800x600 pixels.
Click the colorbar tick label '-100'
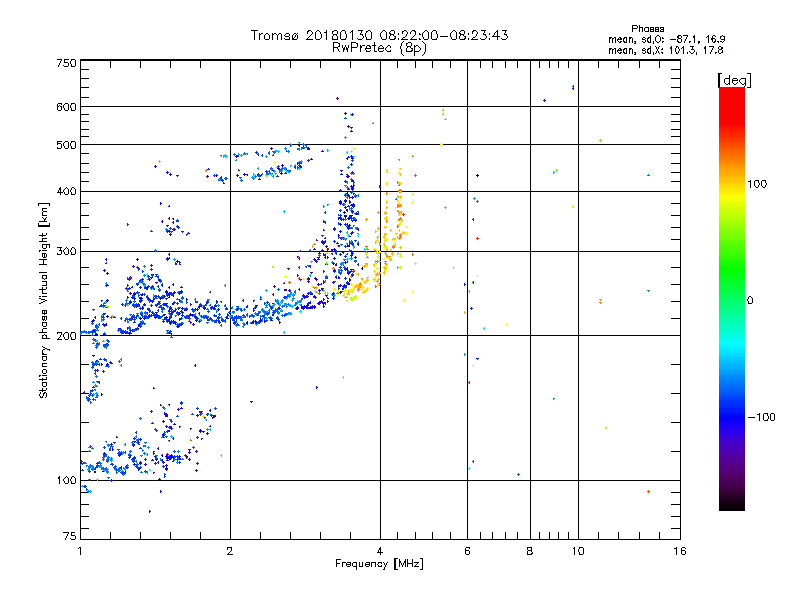(761, 417)
